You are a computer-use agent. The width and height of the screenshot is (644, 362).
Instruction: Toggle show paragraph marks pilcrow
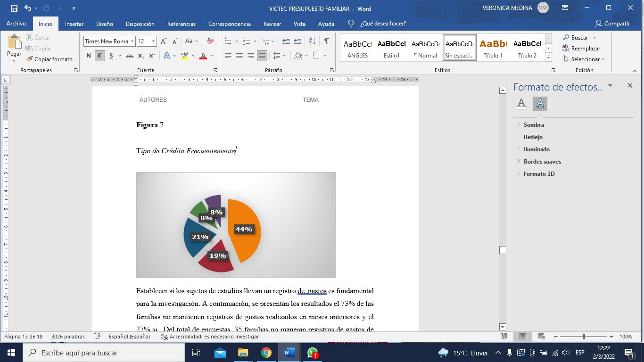327,41
